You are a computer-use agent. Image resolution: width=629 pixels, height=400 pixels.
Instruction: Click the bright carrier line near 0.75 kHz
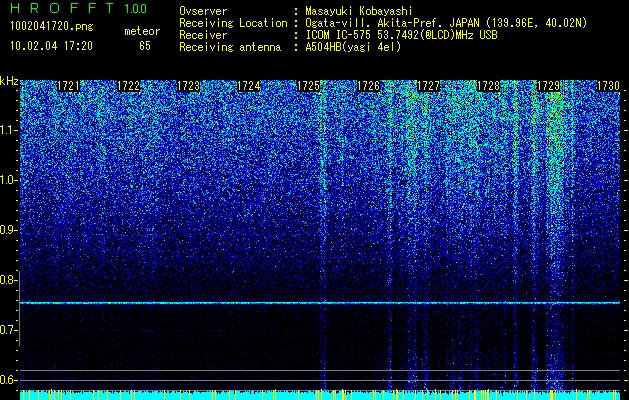pos(320,303)
